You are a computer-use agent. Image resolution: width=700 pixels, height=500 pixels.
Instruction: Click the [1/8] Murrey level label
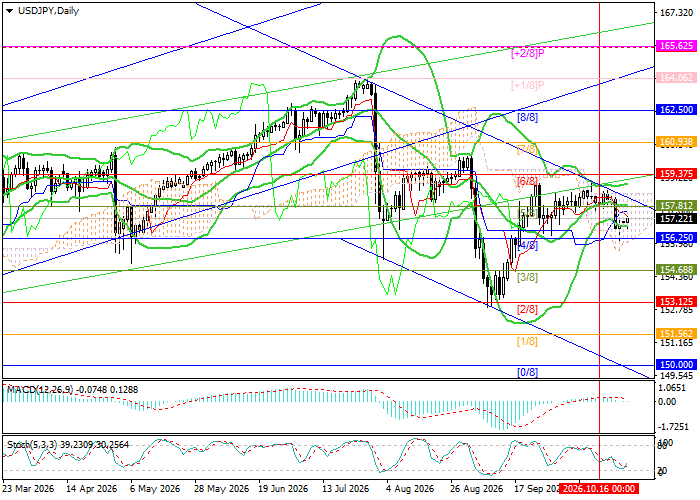click(527, 342)
